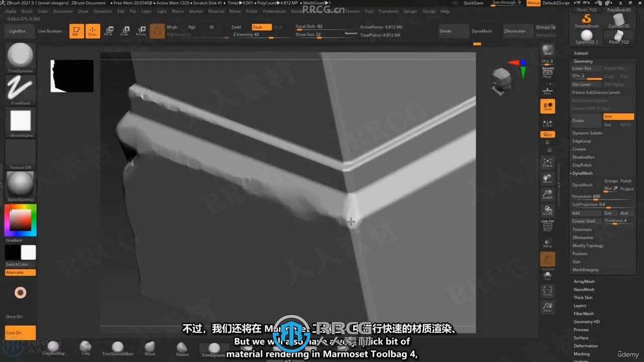Viewport: 644px width, 362px height.
Task: Select the Edit mode icon
Action: (x=76, y=31)
